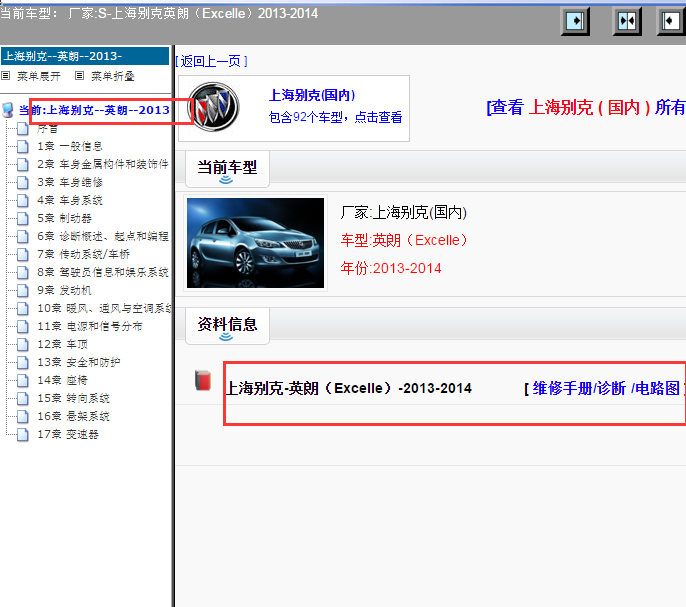Select the 上海别克--英朗--2013- sidebar header

click(85, 56)
